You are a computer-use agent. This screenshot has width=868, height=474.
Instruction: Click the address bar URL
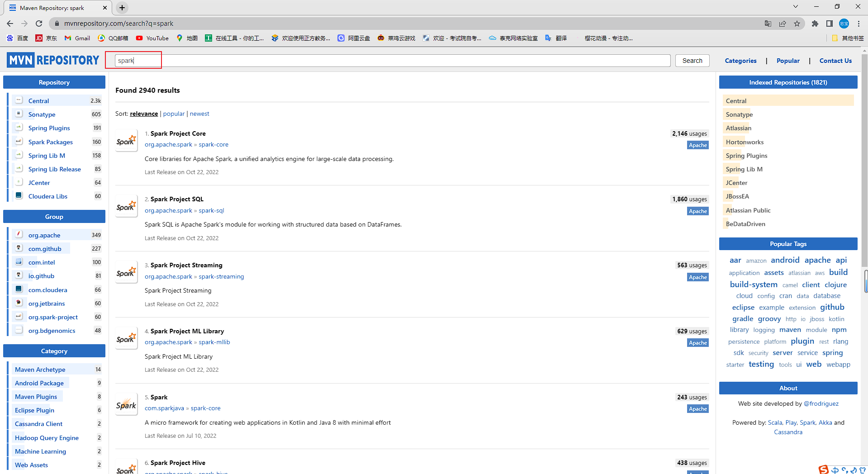119,24
